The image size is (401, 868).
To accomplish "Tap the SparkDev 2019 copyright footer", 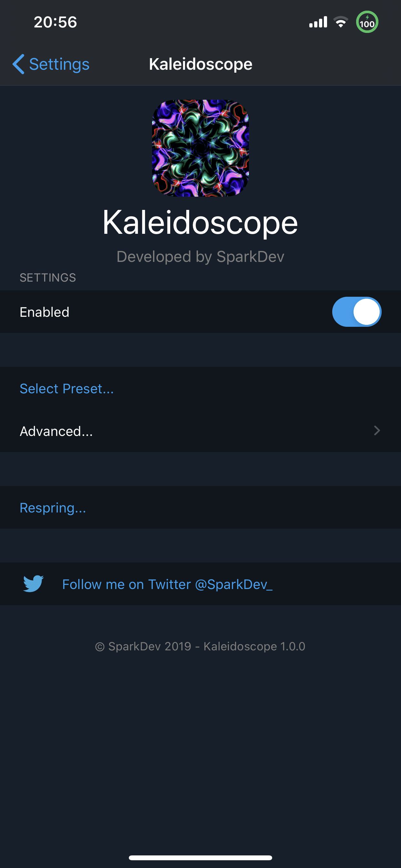I will click(200, 646).
